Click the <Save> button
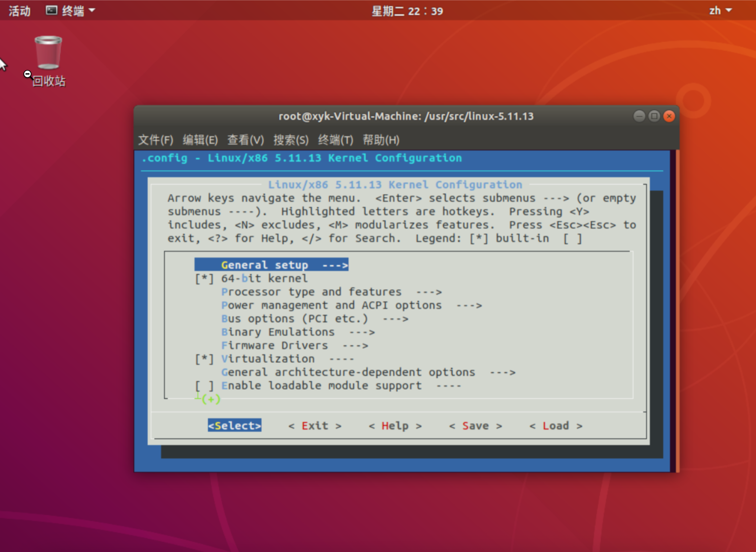The image size is (756, 552). pos(475,425)
